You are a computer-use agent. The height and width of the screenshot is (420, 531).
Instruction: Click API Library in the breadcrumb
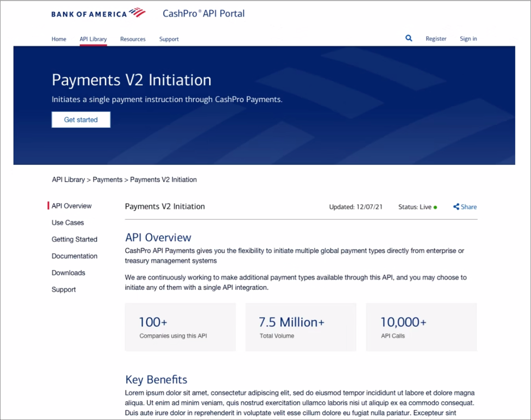[x=68, y=180]
